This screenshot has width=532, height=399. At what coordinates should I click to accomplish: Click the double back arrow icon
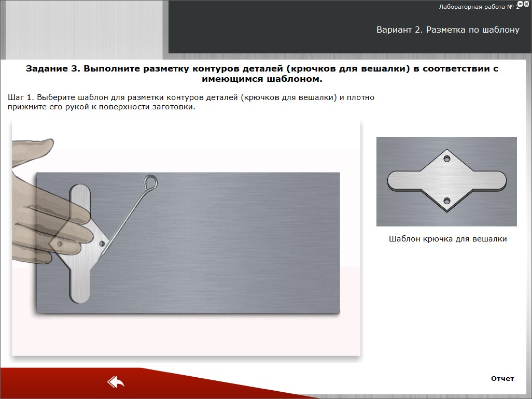pyautogui.click(x=116, y=382)
